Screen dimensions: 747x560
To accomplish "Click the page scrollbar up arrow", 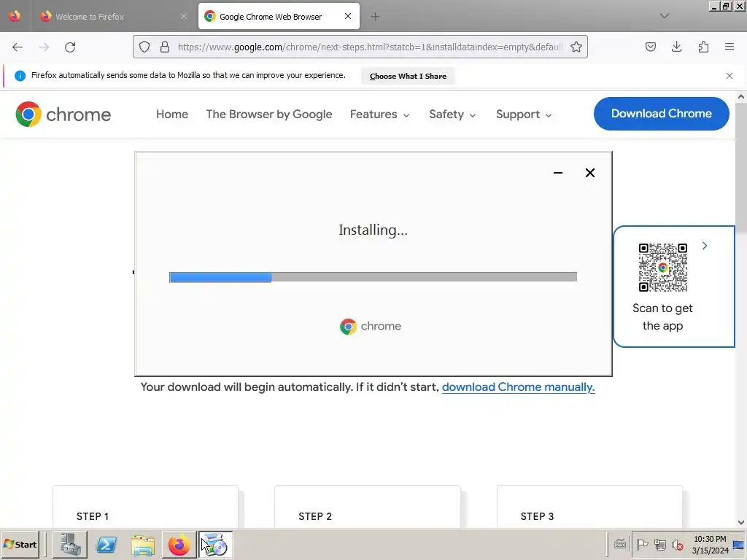I will (x=741, y=97).
